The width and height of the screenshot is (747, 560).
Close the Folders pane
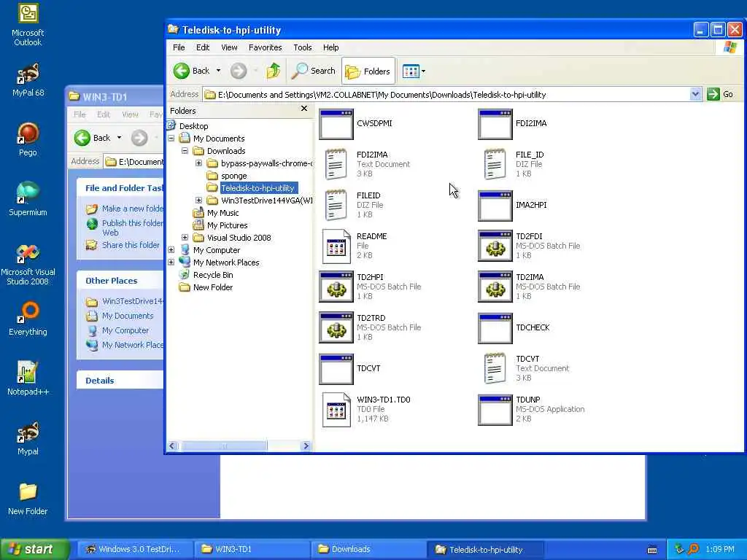tap(304, 109)
